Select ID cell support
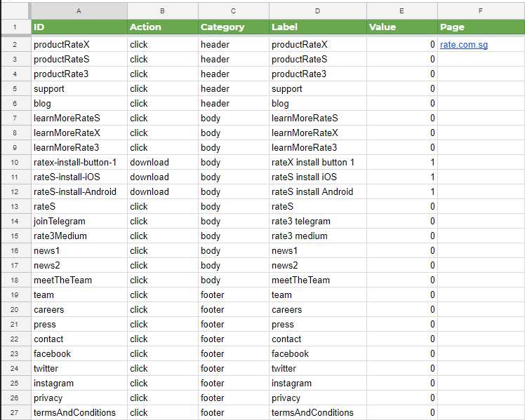This screenshot has width=525, height=420. point(79,88)
